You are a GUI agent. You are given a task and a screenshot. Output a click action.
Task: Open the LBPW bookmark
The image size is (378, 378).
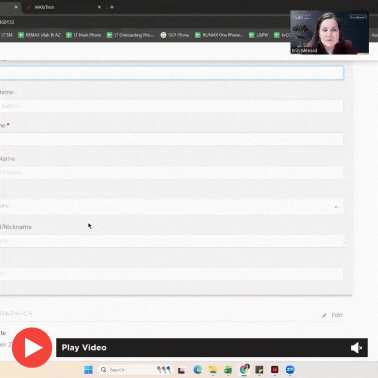[x=259, y=35]
